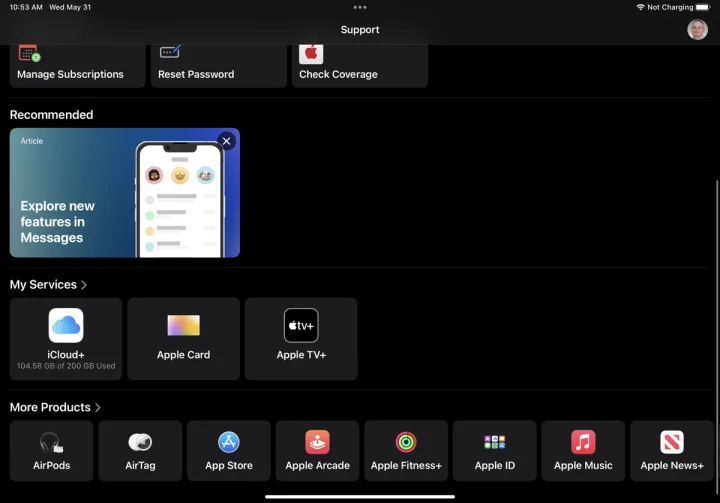Expand the More Products list
The height and width of the screenshot is (503, 720).
[x=56, y=408]
